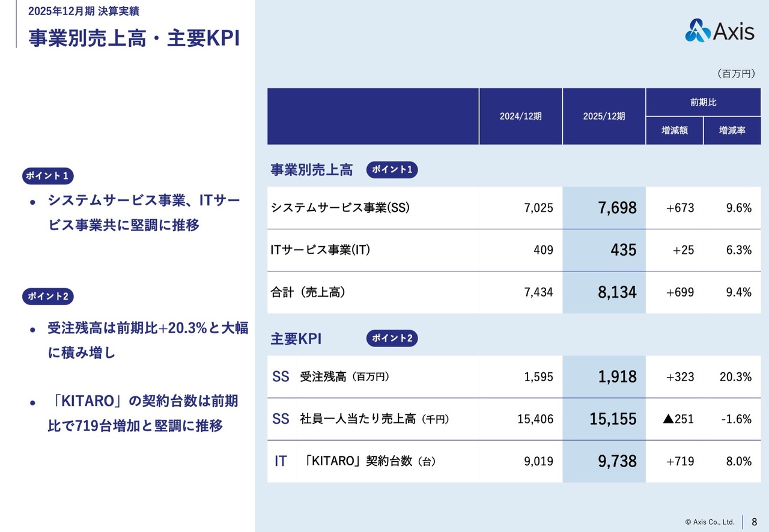This screenshot has width=769, height=532.
Task: Click the © Axis Co., Ltd. footer text
Action: [x=710, y=522]
